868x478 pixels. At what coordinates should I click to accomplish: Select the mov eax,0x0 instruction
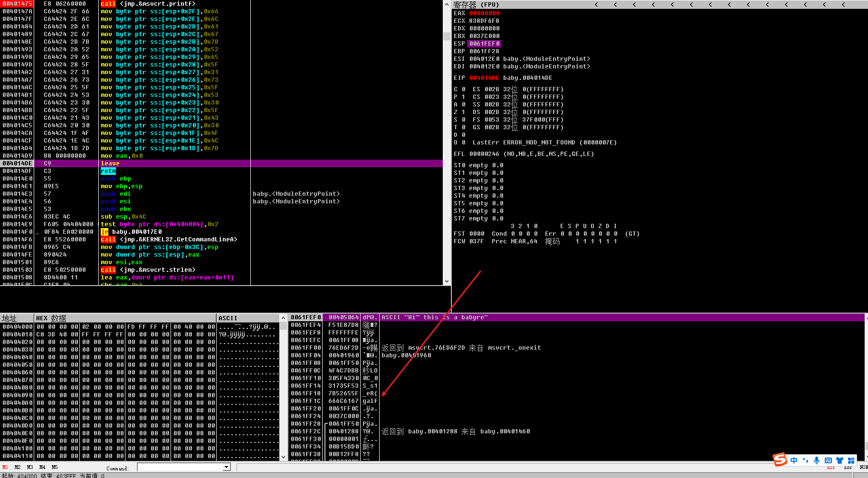click(122, 156)
